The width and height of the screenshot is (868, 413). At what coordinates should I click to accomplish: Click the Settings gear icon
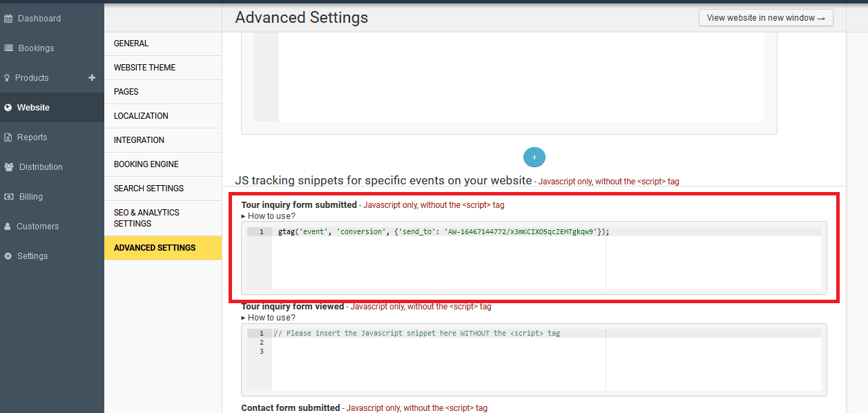(x=8, y=256)
